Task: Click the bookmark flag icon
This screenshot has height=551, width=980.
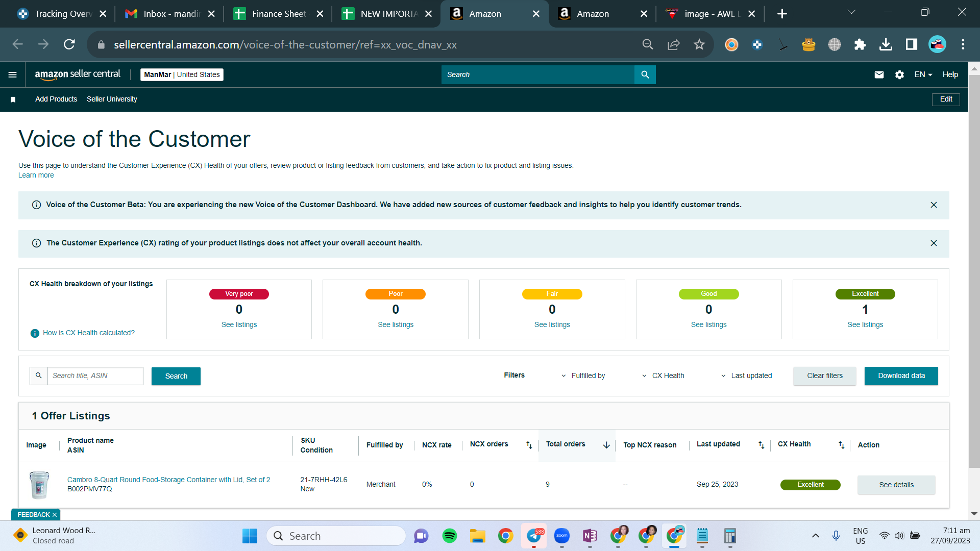Action: coord(13,99)
